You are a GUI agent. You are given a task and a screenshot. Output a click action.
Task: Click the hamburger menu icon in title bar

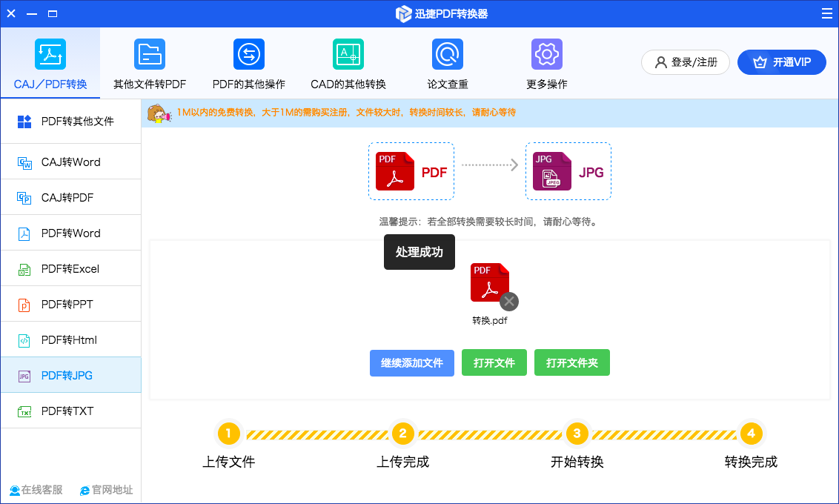pyautogui.click(x=826, y=13)
